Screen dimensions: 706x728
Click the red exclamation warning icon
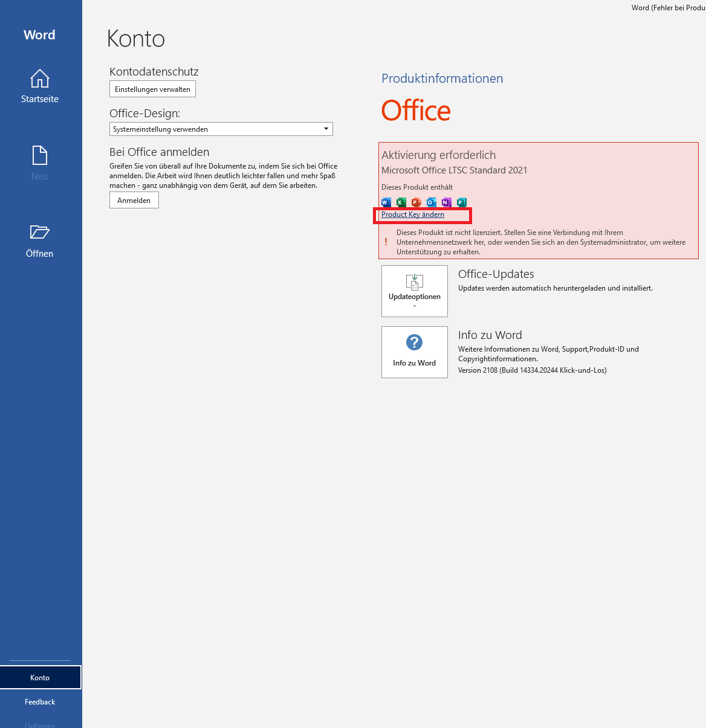pyautogui.click(x=386, y=242)
